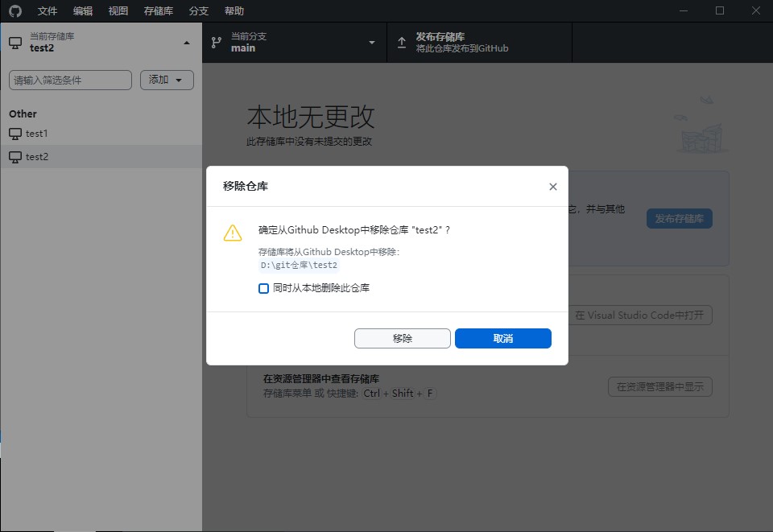Click the branch icon beside 当前分支
This screenshot has height=532, width=773.
tap(215, 42)
